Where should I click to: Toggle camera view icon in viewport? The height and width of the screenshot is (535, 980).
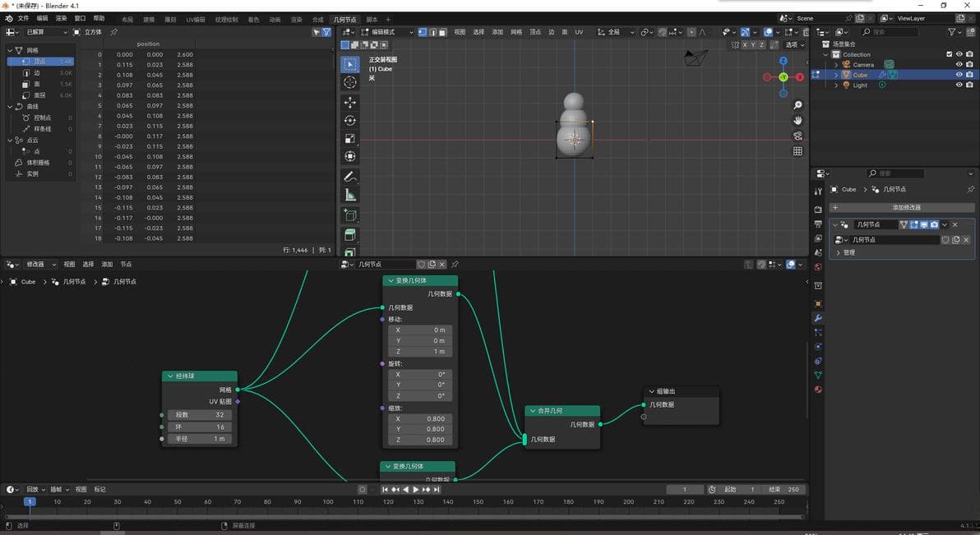pyautogui.click(x=797, y=136)
